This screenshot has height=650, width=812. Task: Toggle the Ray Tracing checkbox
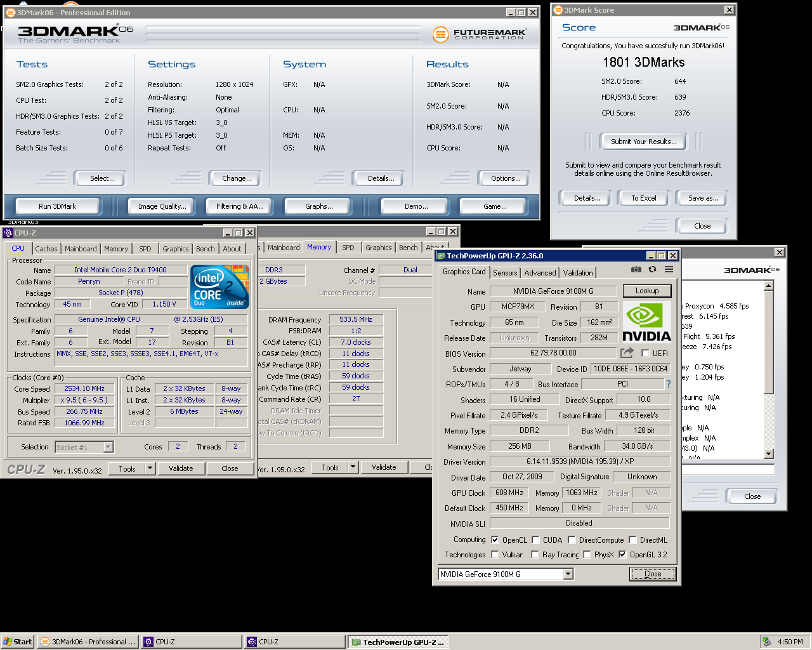(x=535, y=555)
